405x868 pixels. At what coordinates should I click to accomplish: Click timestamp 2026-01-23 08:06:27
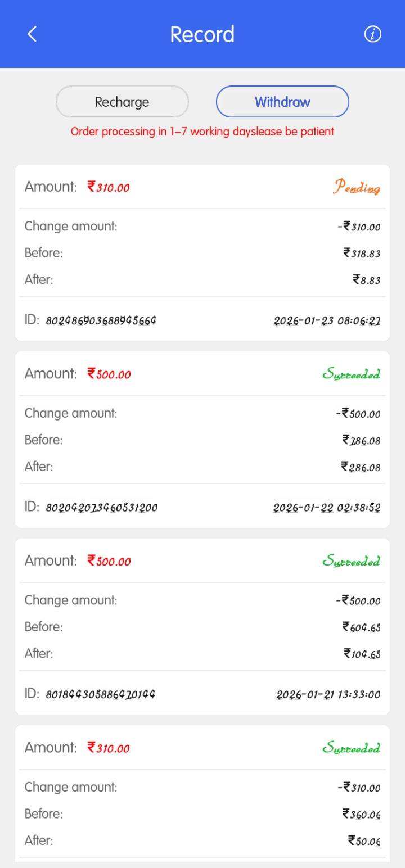(x=327, y=320)
